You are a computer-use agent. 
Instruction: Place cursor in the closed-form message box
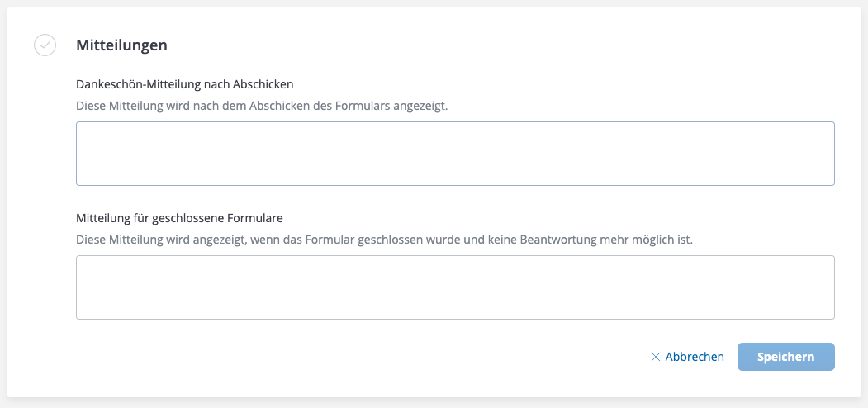[455, 287]
